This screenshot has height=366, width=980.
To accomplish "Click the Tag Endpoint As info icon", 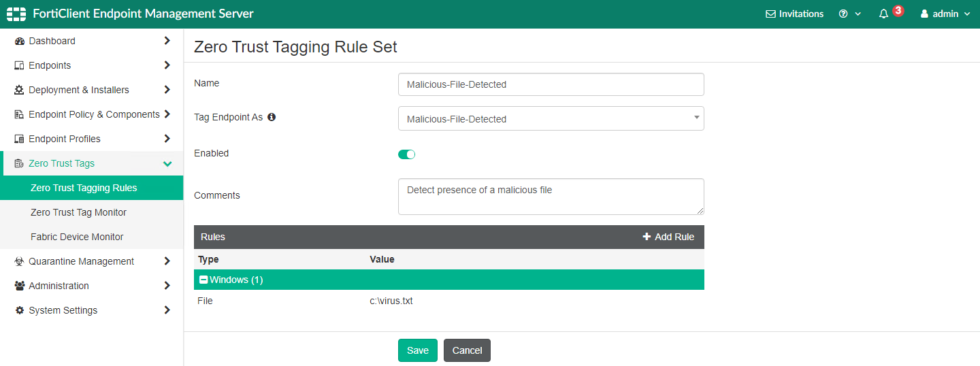I will pyautogui.click(x=272, y=117).
